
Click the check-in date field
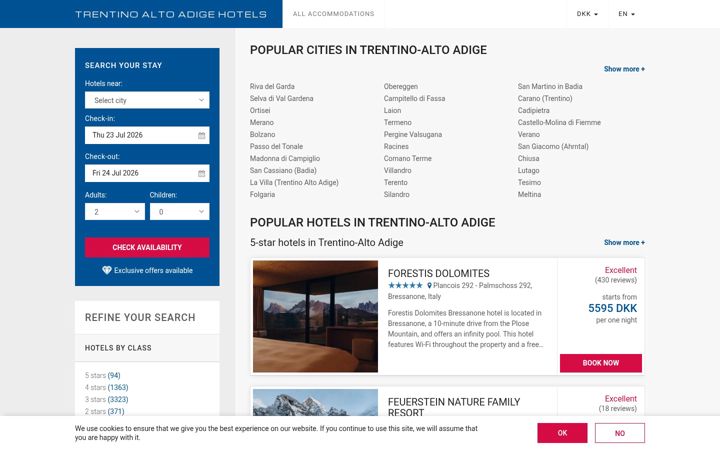point(147,135)
